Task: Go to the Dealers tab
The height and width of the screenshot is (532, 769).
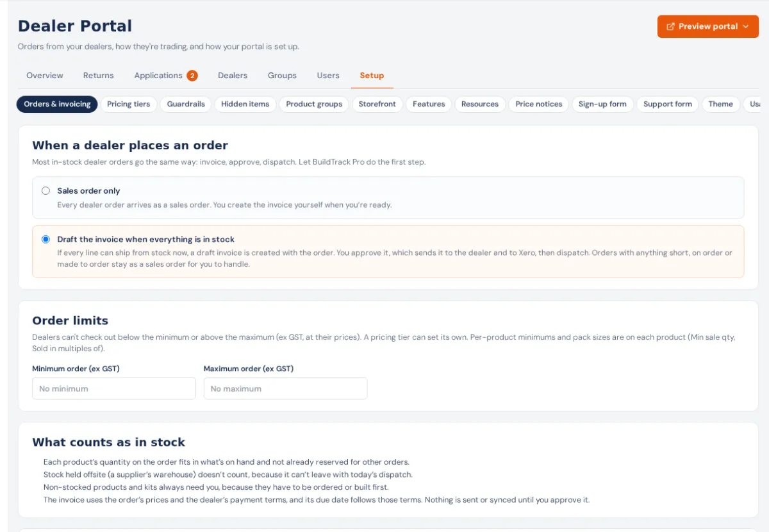Action: click(x=233, y=76)
